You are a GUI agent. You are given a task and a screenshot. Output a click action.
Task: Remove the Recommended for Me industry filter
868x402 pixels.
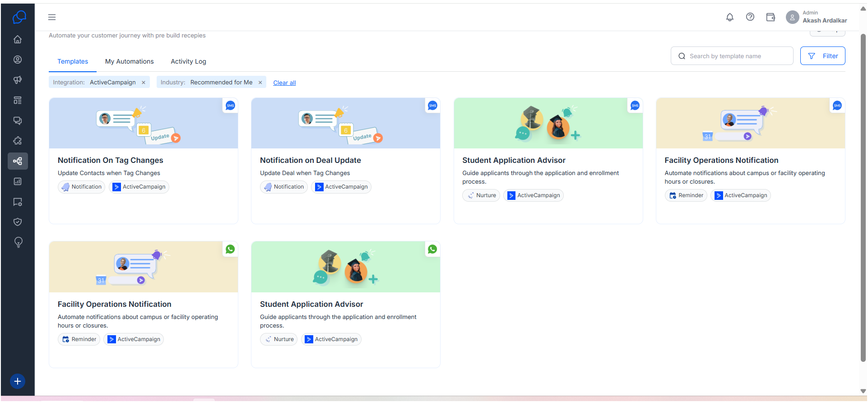[x=260, y=83]
